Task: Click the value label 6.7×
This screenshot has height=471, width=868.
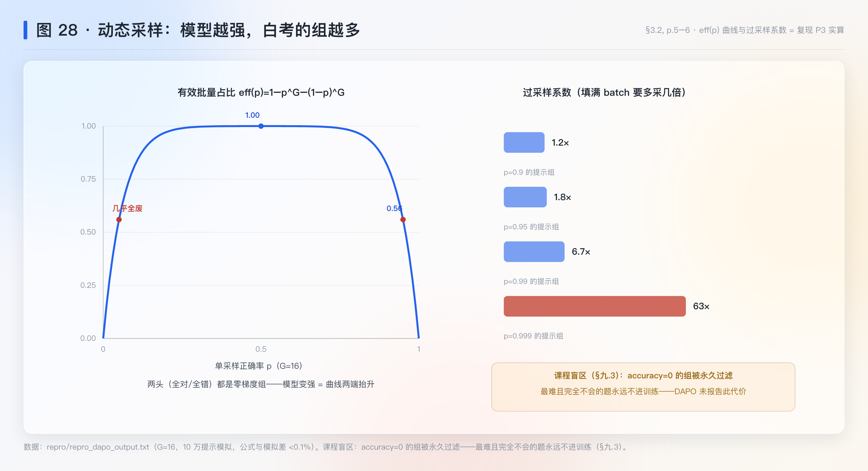Action: pyautogui.click(x=581, y=252)
